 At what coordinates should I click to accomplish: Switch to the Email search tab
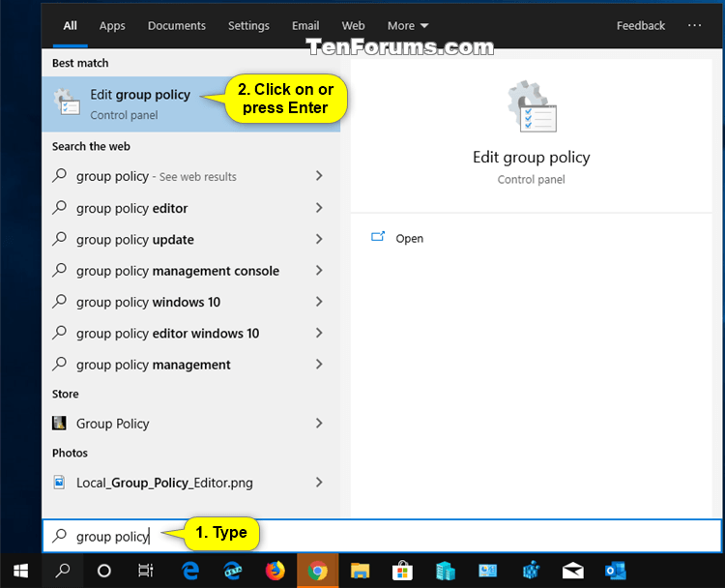(305, 26)
